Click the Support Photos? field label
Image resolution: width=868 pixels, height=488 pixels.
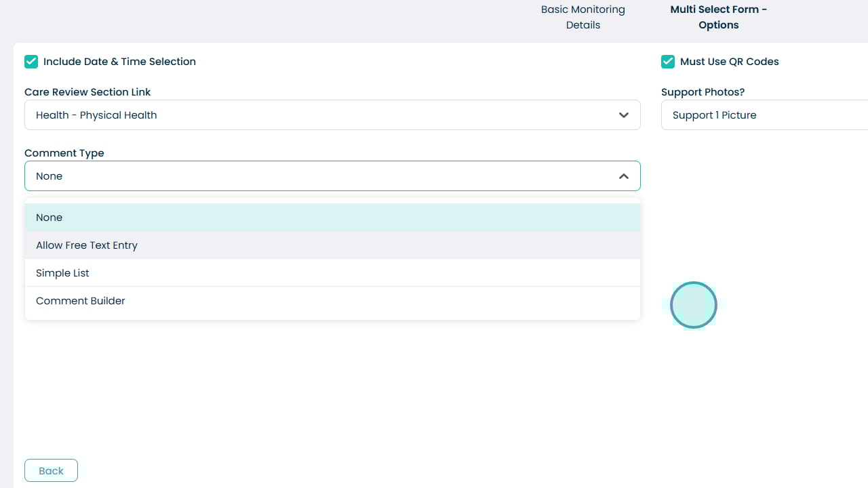point(703,92)
